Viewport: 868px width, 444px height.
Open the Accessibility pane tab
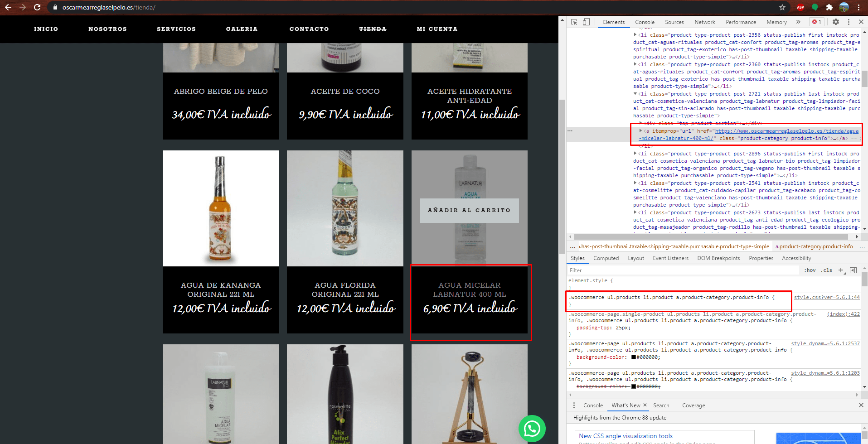796,258
